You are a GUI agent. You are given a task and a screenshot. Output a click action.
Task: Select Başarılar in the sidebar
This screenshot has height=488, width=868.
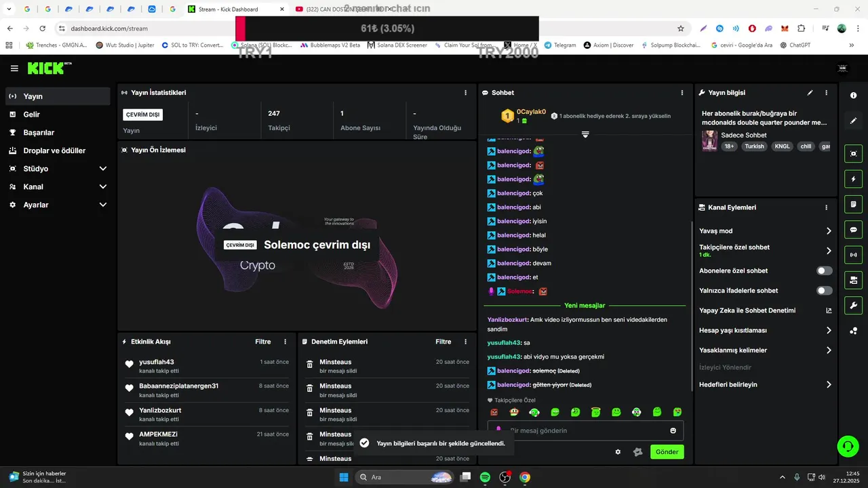coord(58,133)
